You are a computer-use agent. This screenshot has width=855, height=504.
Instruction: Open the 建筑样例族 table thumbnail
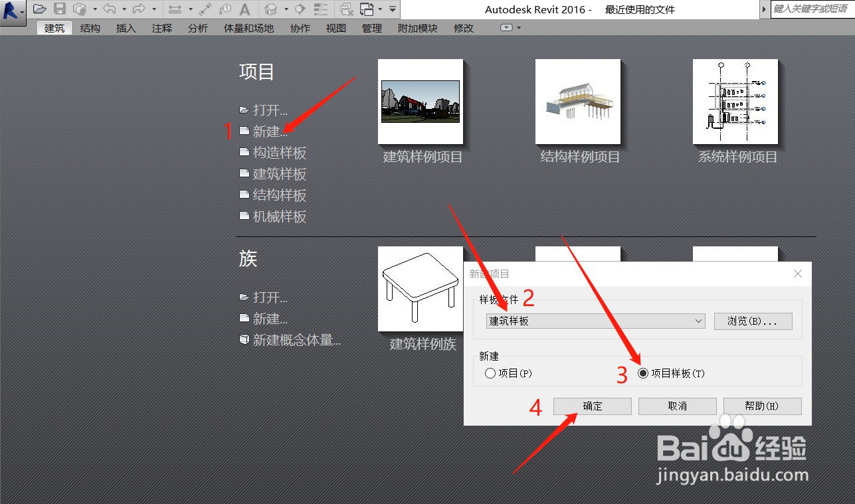click(x=420, y=289)
